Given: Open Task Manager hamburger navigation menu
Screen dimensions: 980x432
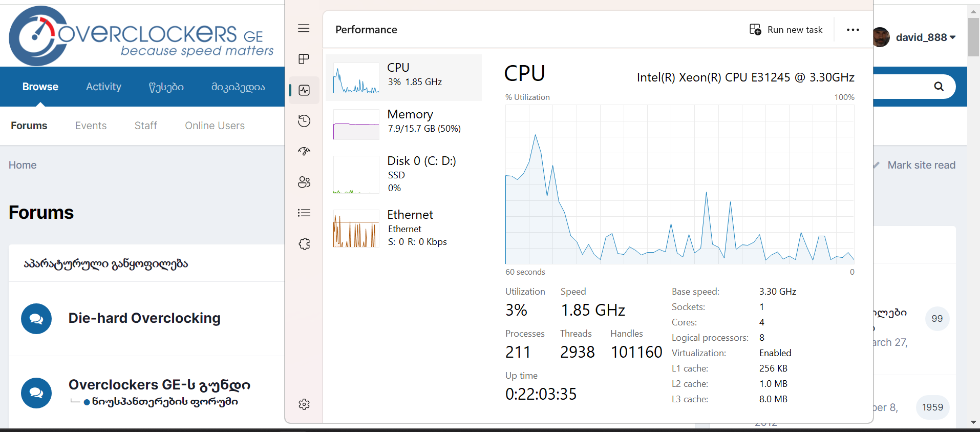Looking at the screenshot, I should click(304, 28).
